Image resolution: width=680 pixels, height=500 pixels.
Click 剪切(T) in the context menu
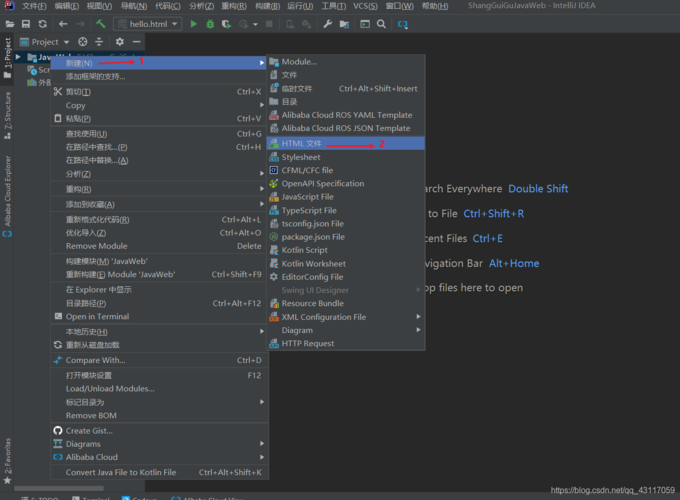pyautogui.click(x=159, y=92)
